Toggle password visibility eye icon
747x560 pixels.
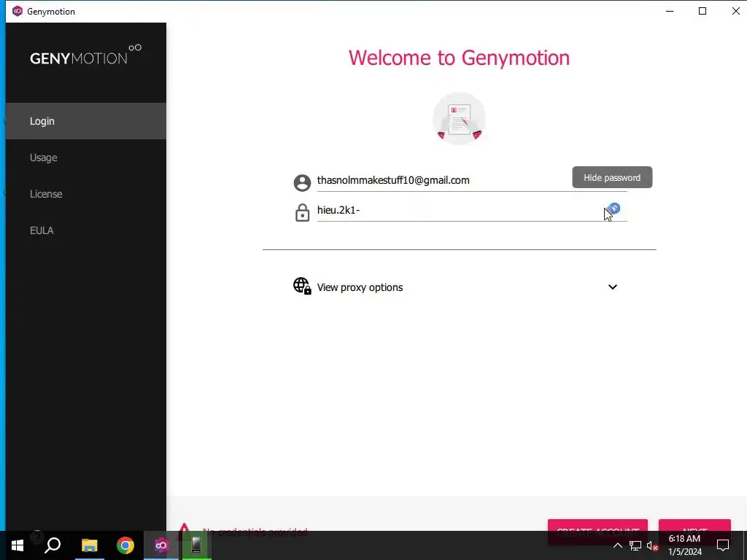(x=614, y=209)
